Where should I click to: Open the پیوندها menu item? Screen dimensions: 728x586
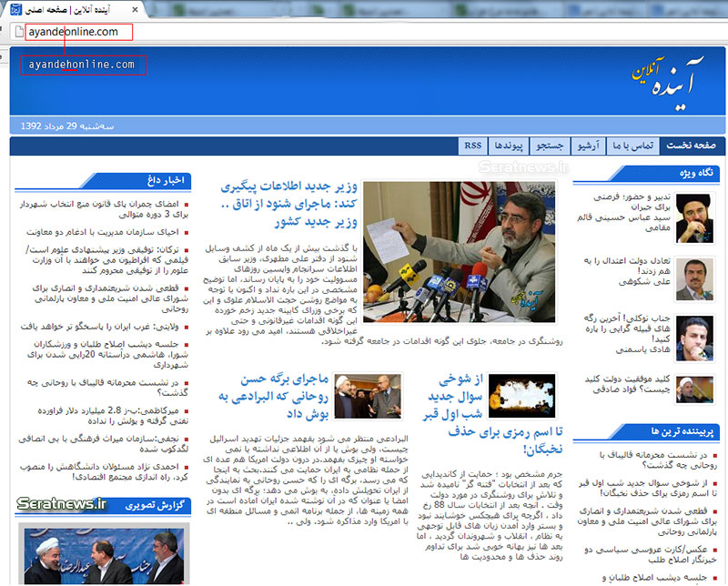pos(509,146)
